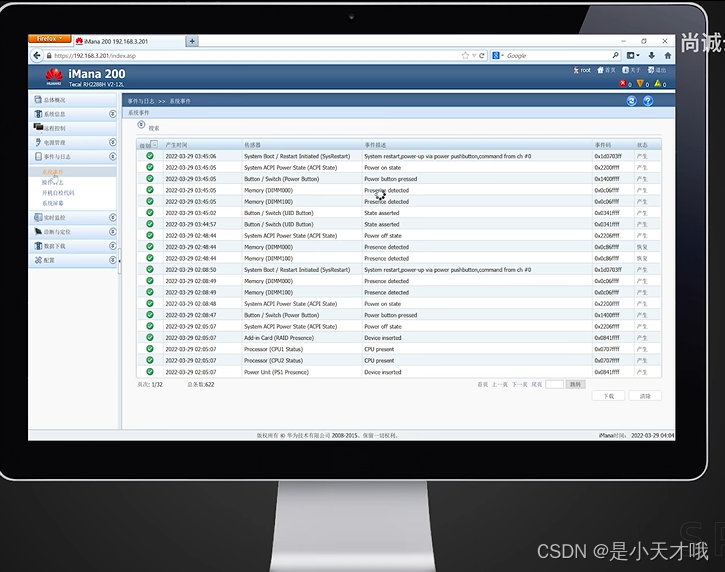725x572 pixels.
Task: Expand the 实时监控 real-time monitoring section
Action: click(x=112, y=217)
